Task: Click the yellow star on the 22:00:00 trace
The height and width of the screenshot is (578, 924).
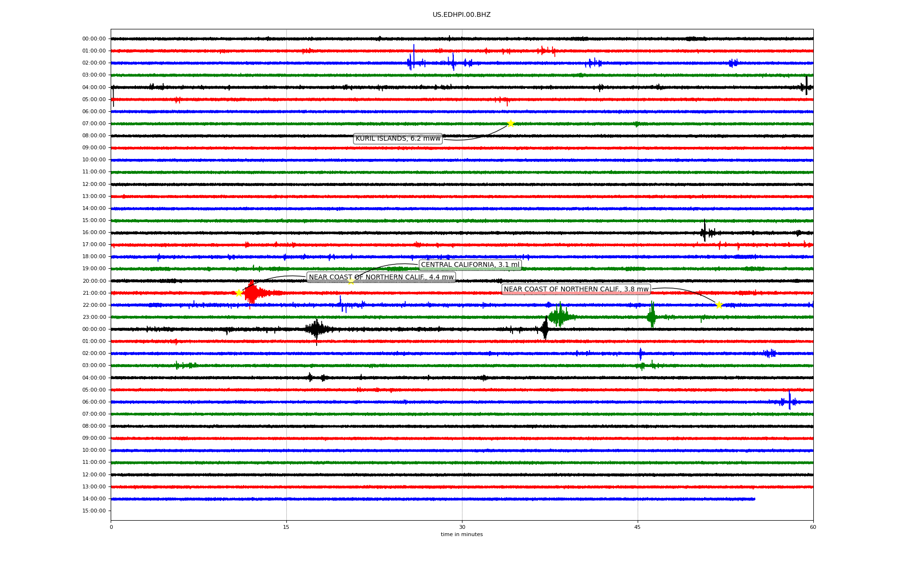Action: (719, 305)
